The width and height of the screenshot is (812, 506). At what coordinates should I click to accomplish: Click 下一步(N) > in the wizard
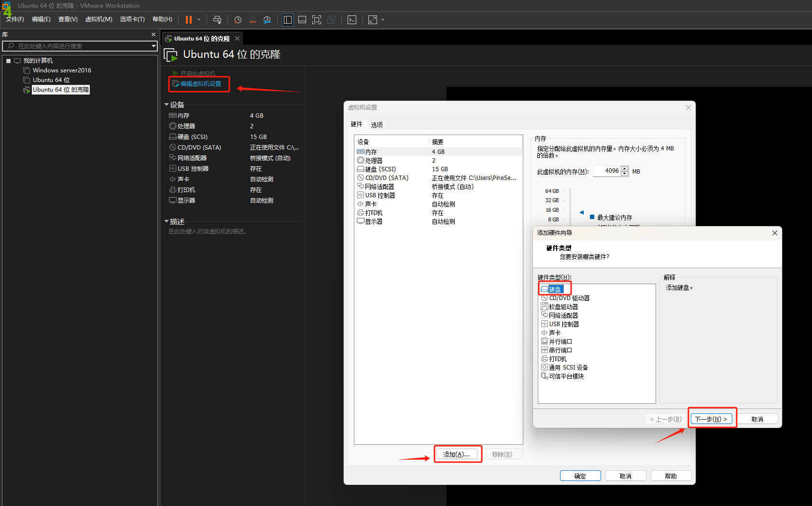(x=712, y=419)
